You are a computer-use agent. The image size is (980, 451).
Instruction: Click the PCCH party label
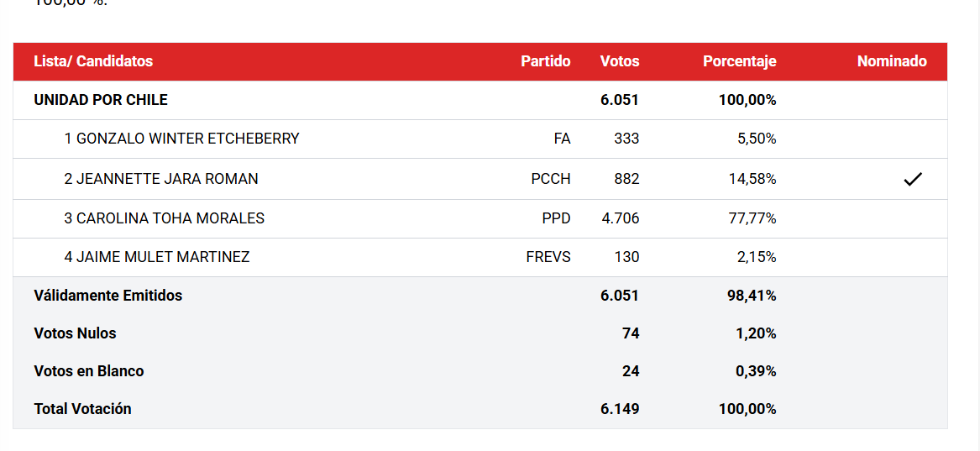551,179
